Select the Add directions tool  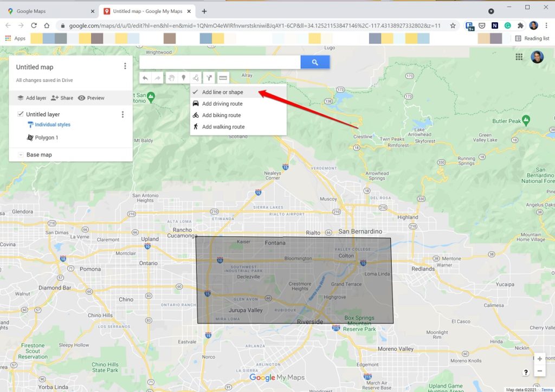pos(209,78)
